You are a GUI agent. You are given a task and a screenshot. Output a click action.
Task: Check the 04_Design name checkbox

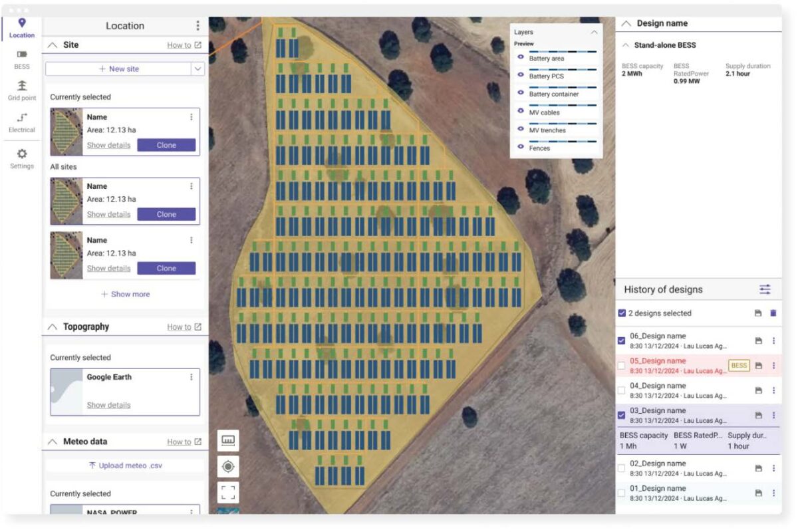point(621,390)
